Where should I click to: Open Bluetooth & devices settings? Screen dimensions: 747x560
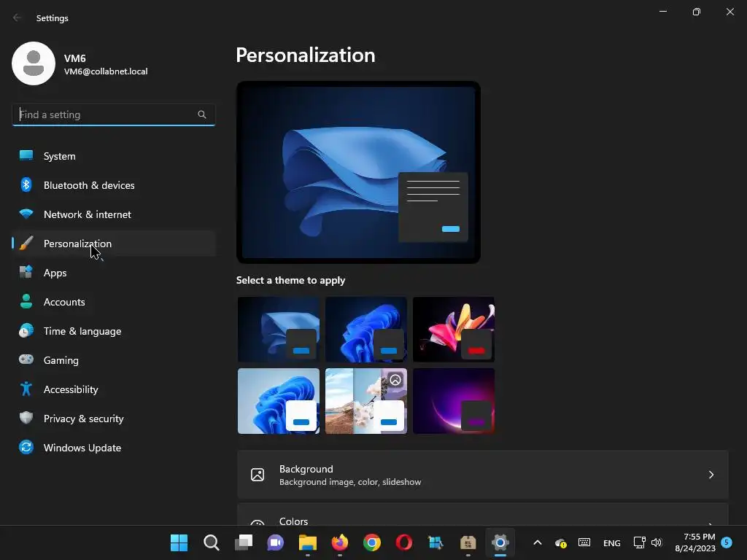pos(113,185)
